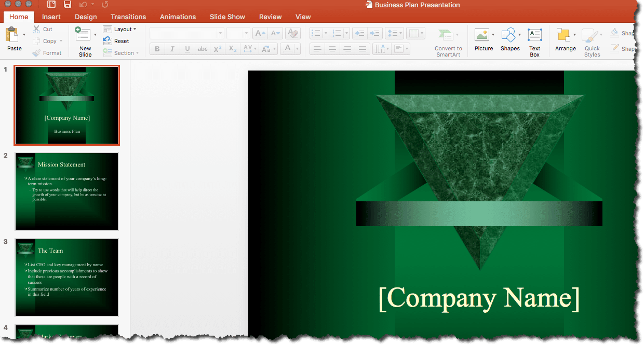Open the text direction dropdown

click(x=381, y=49)
